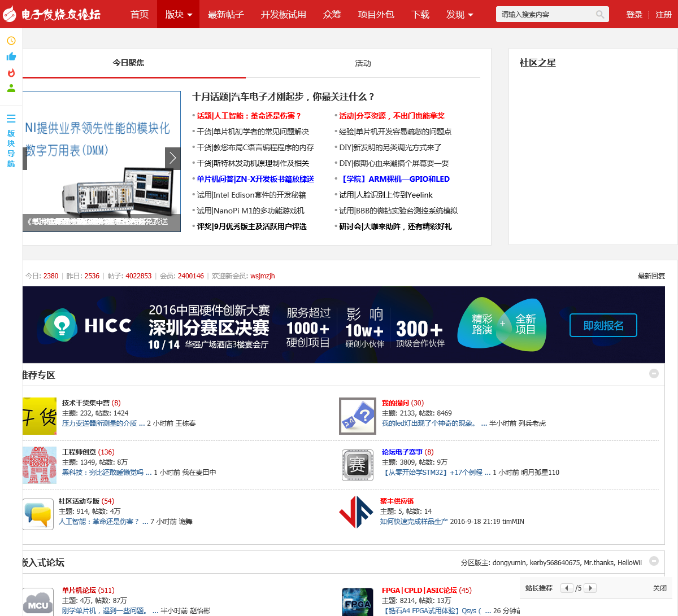678x616 pixels.
Task: Click the green user icon in sidebar
Action: pyautogui.click(x=11, y=88)
